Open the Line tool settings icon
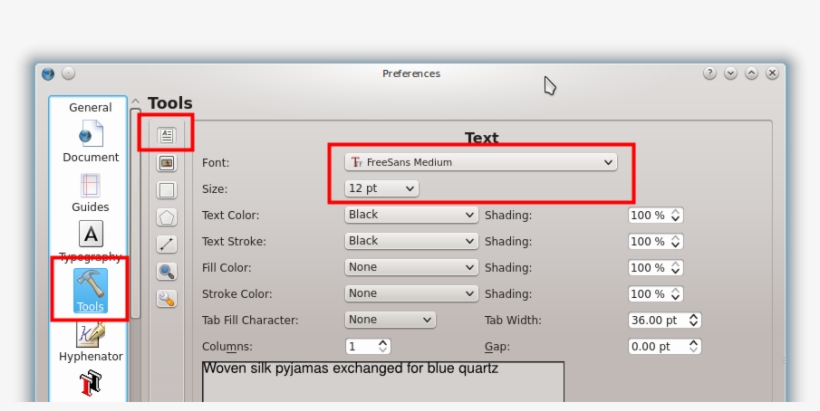This screenshot has width=820, height=411. (167, 244)
